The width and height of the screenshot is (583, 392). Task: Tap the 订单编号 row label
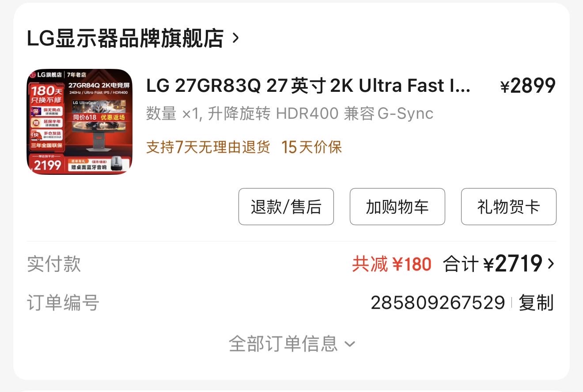tap(63, 303)
